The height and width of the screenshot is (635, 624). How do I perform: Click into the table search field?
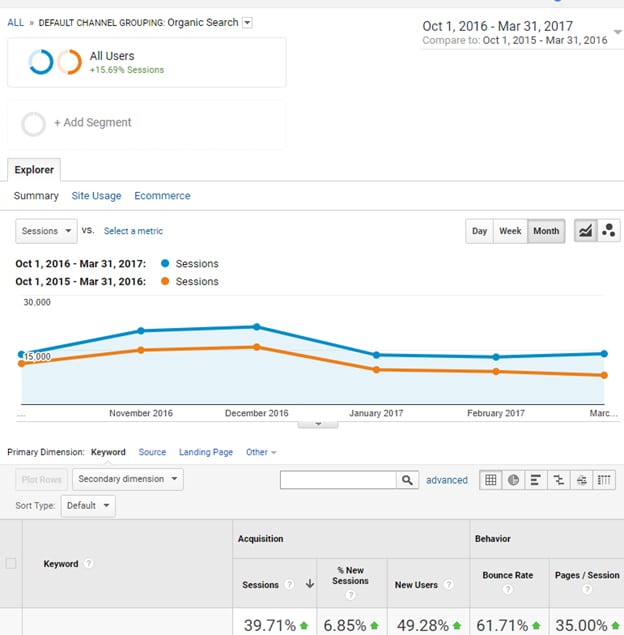tap(338, 480)
